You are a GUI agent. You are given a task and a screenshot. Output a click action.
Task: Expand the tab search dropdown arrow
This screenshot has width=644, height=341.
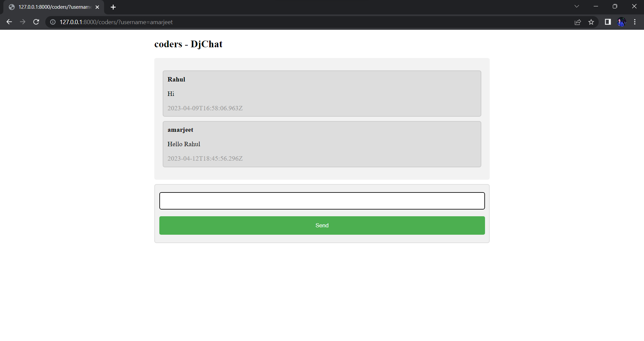coord(577,6)
